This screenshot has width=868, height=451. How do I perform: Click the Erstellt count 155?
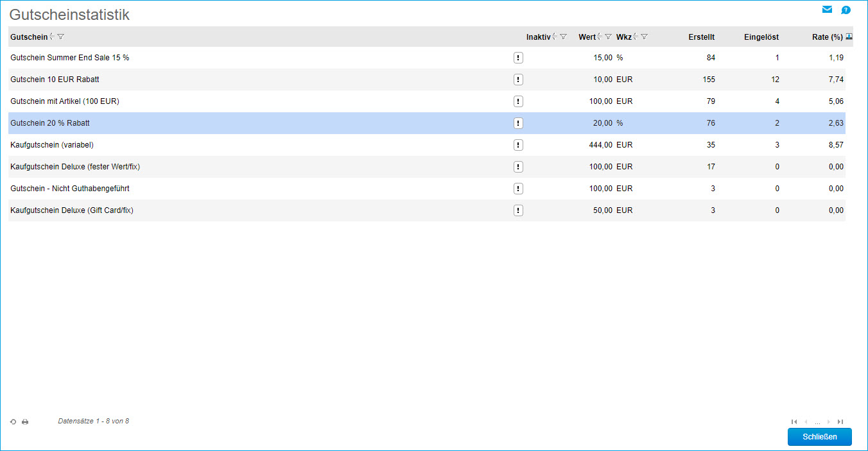pos(709,80)
